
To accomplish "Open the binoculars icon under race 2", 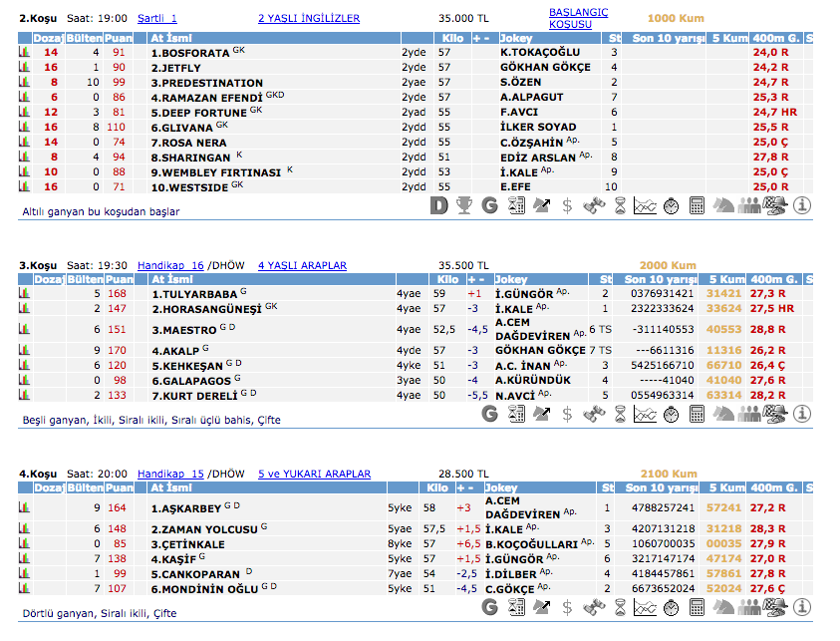I will [594, 205].
